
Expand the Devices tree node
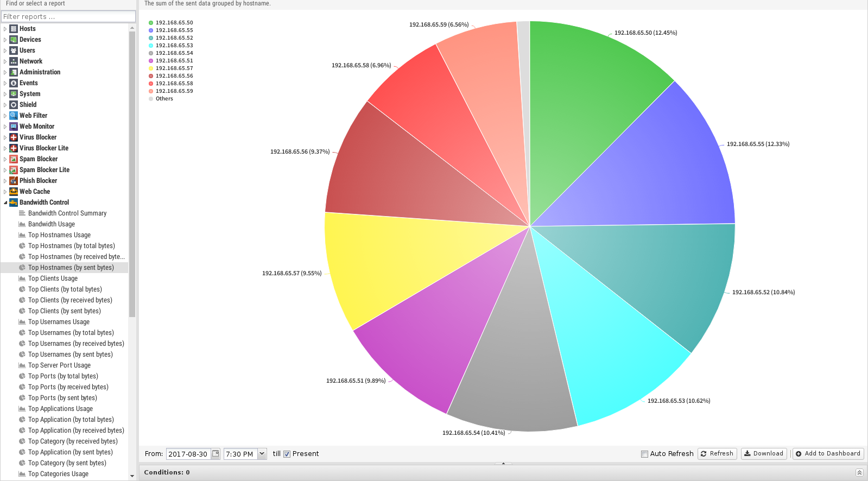(x=5, y=40)
